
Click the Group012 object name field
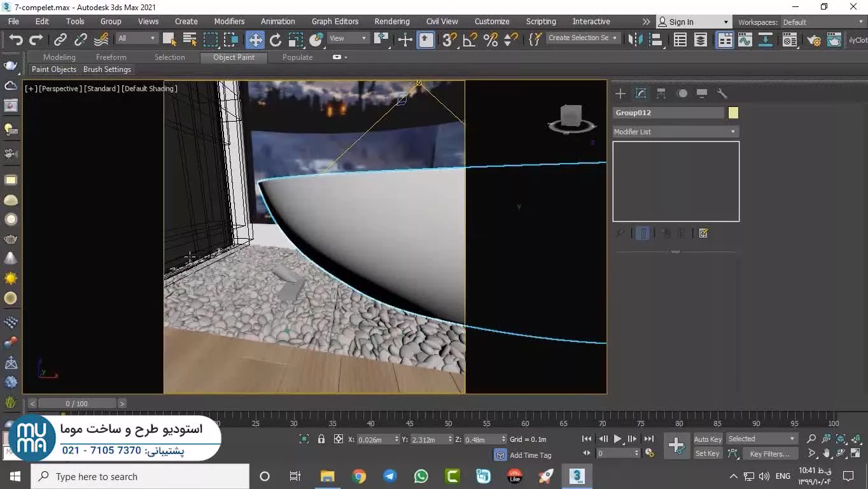pos(668,113)
